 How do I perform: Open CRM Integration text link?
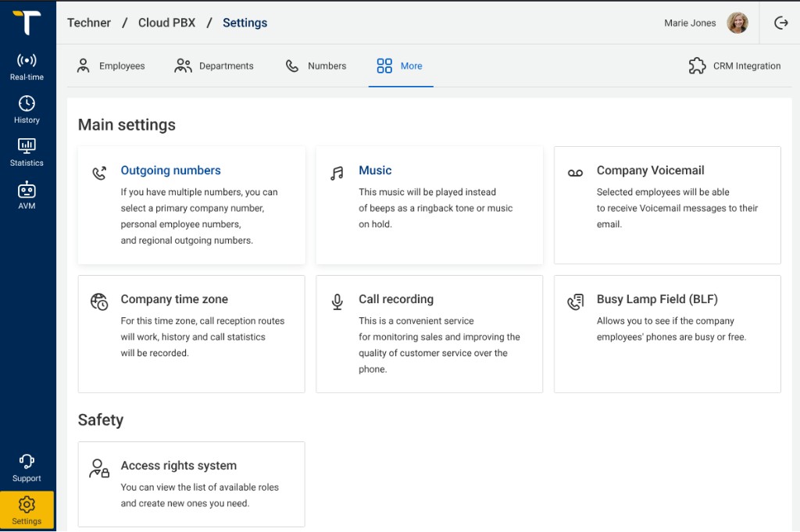[747, 66]
